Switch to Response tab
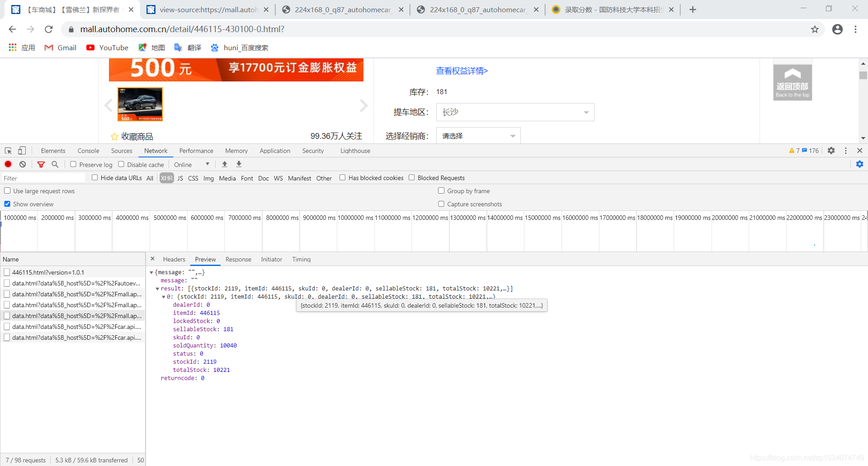The image size is (868, 466). point(238,259)
